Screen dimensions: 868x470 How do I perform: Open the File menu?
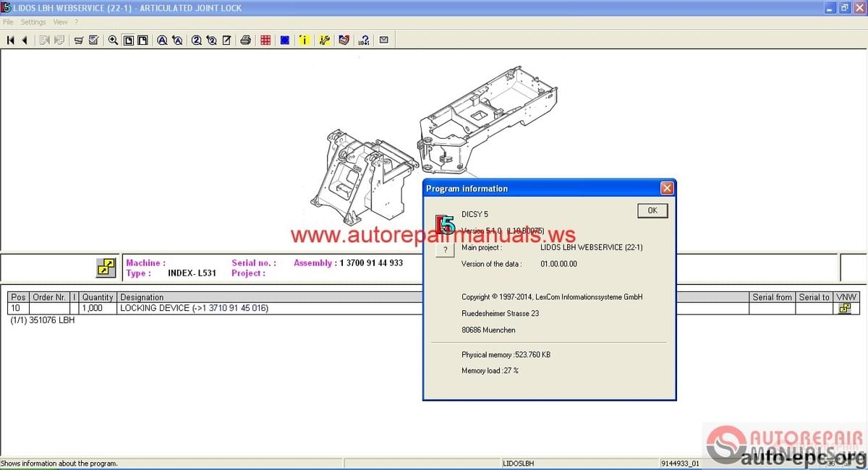(8, 22)
